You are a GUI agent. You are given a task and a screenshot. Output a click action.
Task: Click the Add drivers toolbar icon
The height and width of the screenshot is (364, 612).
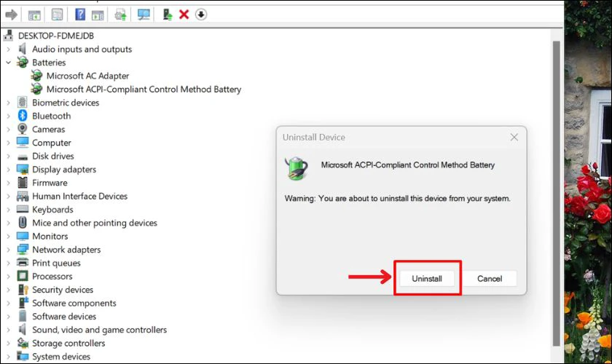point(168,15)
